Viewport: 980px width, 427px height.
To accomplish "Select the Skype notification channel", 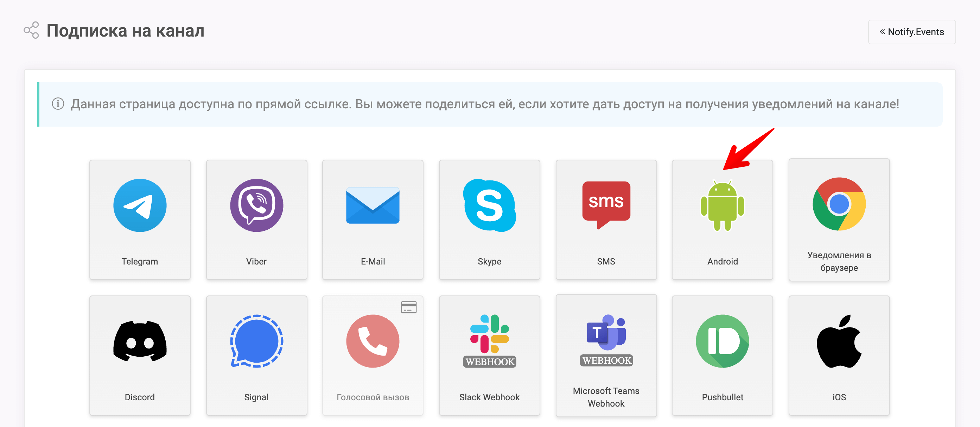I will [x=489, y=218].
